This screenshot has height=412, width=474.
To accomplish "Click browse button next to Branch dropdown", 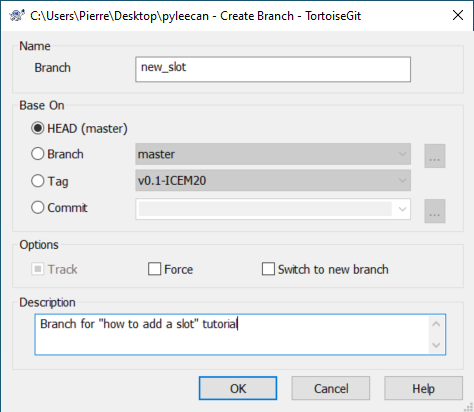I will point(435,156).
